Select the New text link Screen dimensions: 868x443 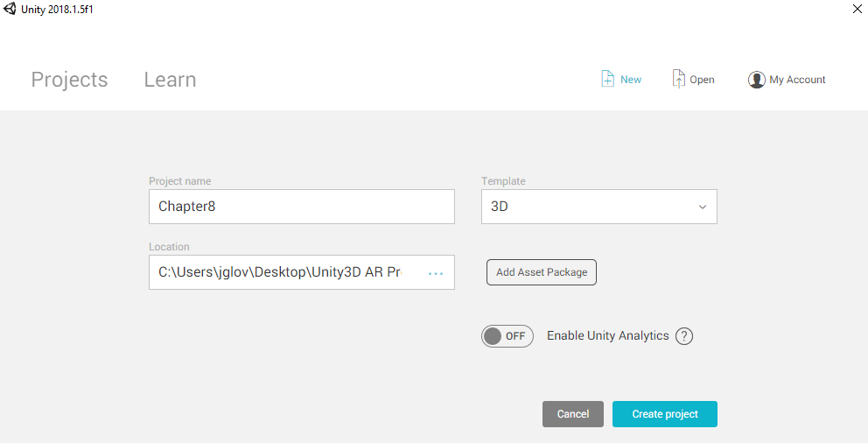[x=631, y=80]
